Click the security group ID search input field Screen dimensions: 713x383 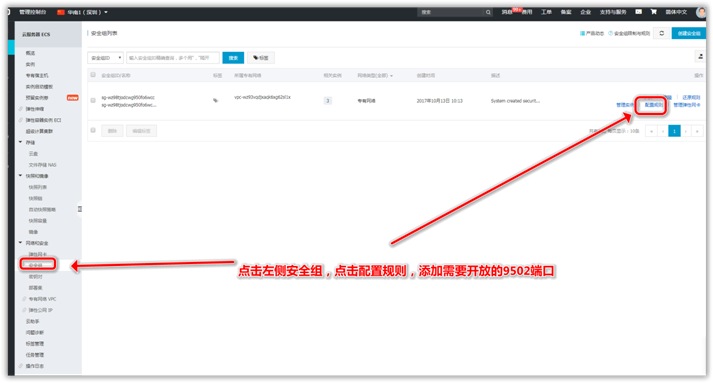(173, 58)
